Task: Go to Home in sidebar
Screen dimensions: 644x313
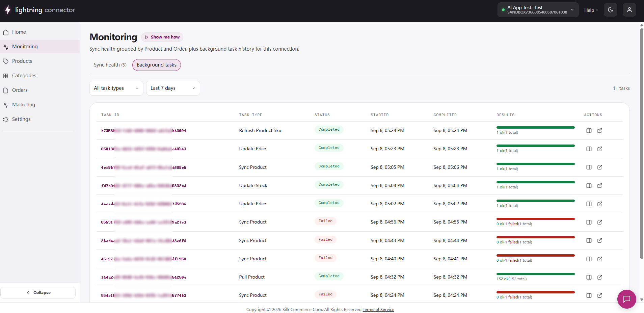Action: (x=40, y=32)
